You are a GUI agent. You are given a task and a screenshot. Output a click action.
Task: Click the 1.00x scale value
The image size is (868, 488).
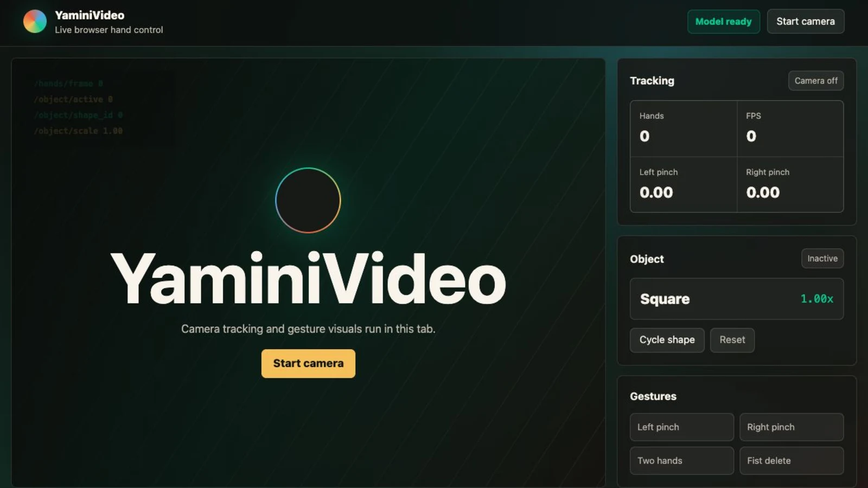tap(816, 299)
